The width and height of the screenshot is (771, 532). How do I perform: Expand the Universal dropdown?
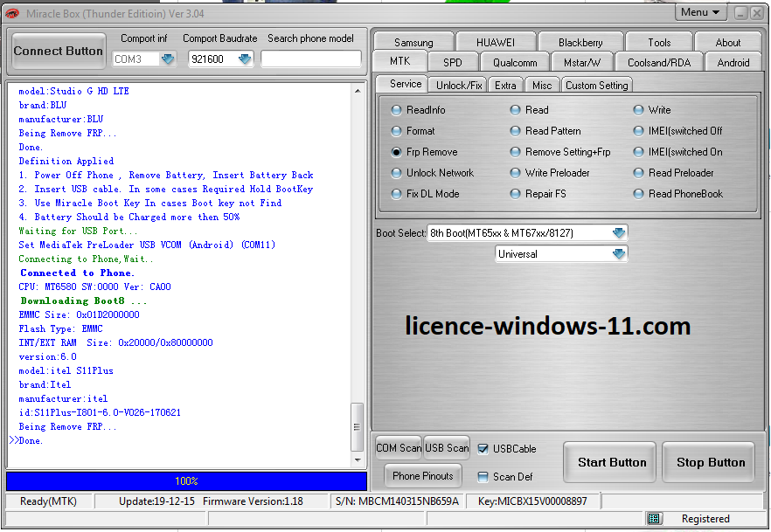(619, 254)
